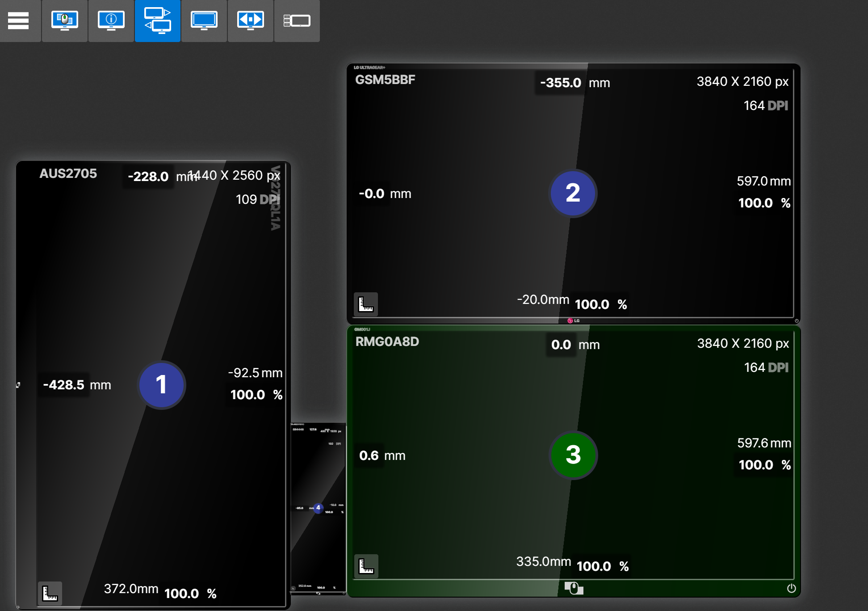Viewport: 868px width, 611px height.
Task: Edit the -228.0 mm top offset field
Action: coord(148,177)
